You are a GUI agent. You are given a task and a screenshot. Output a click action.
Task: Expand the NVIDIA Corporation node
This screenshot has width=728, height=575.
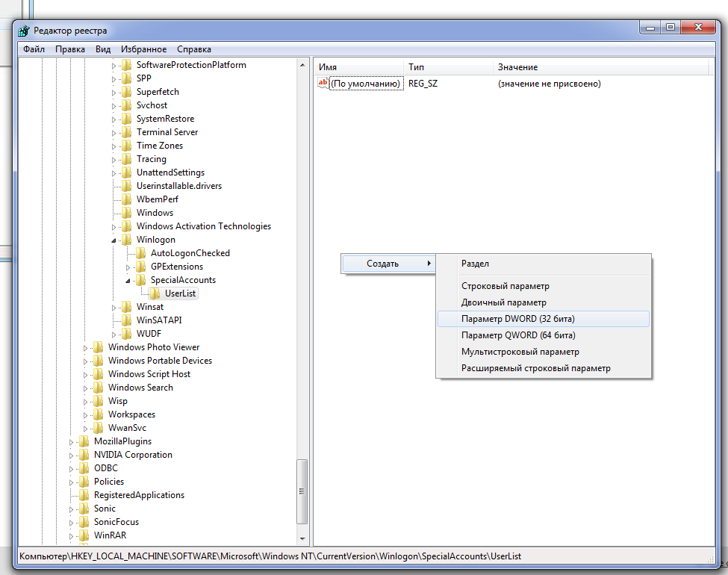point(71,456)
